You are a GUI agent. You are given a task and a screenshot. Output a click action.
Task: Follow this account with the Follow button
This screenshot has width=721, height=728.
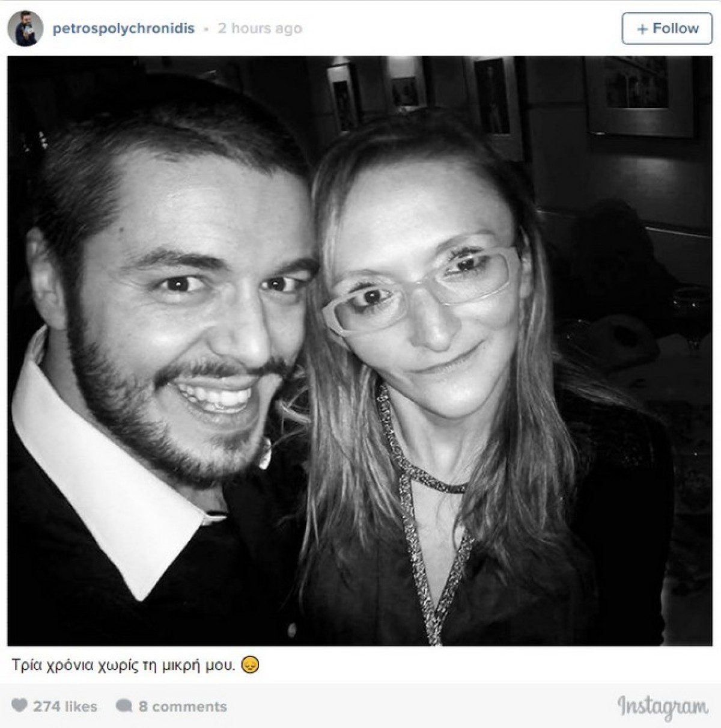point(667,28)
